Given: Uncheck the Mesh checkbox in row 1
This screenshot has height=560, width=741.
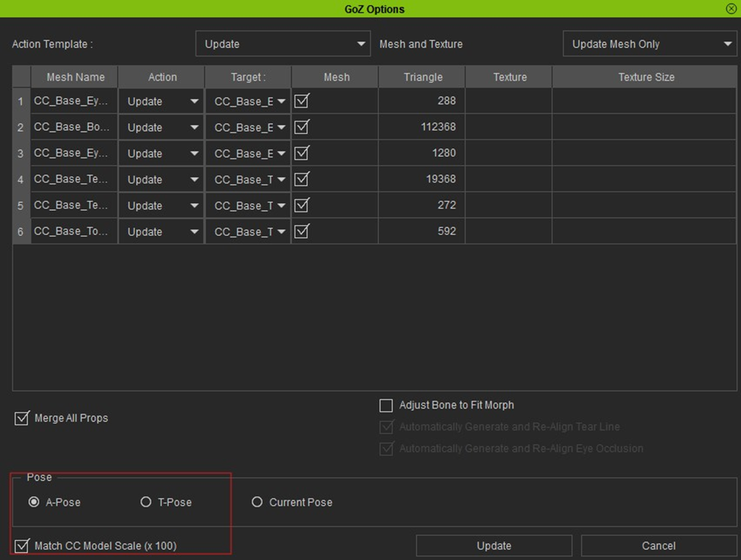Looking at the screenshot, I should 301,100.
